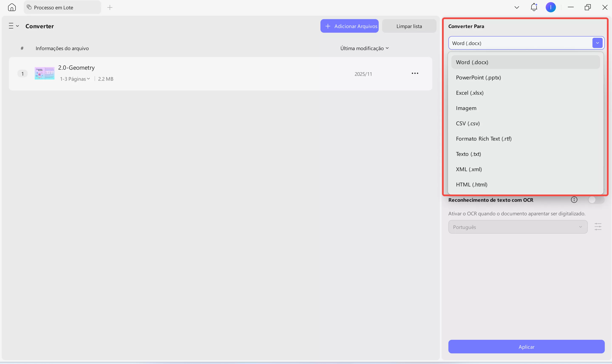This screenshot has height=364, width=612.
Task: Open the three-dots menu for 2.0-Geometry
Action: tap(415, 73)
